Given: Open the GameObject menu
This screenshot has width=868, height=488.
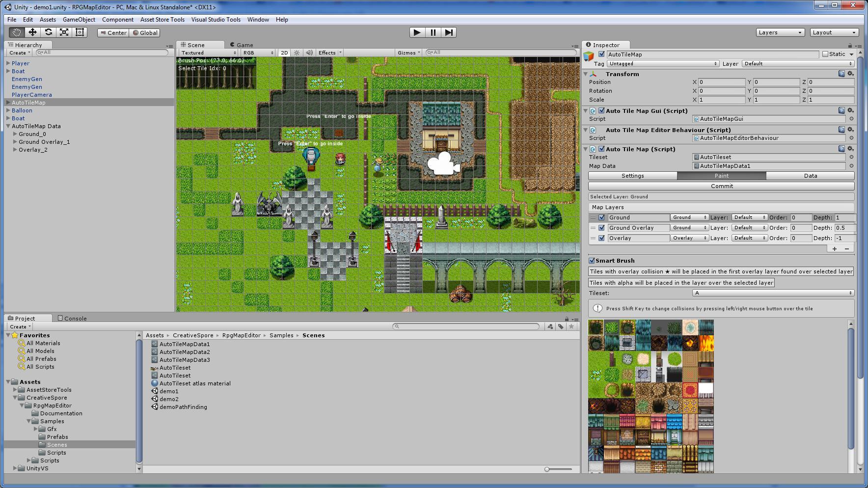Looking at the screenshot, I should 79,20.
